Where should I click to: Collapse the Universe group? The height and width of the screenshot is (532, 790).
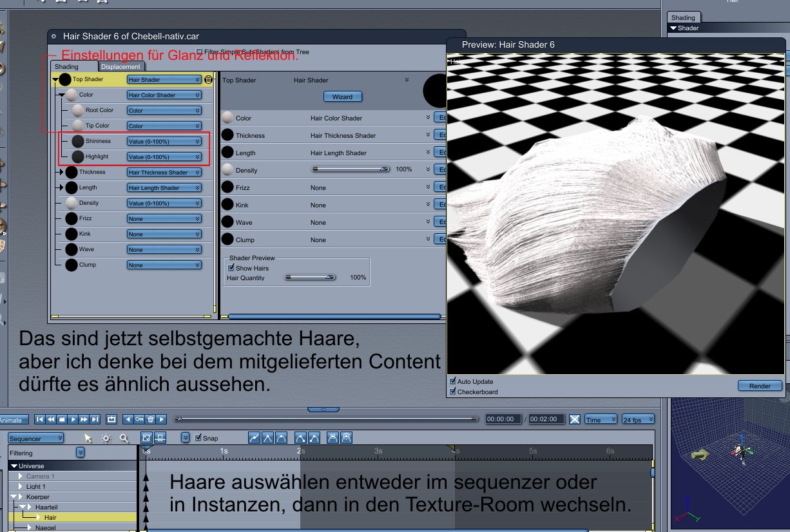point(14,466)
